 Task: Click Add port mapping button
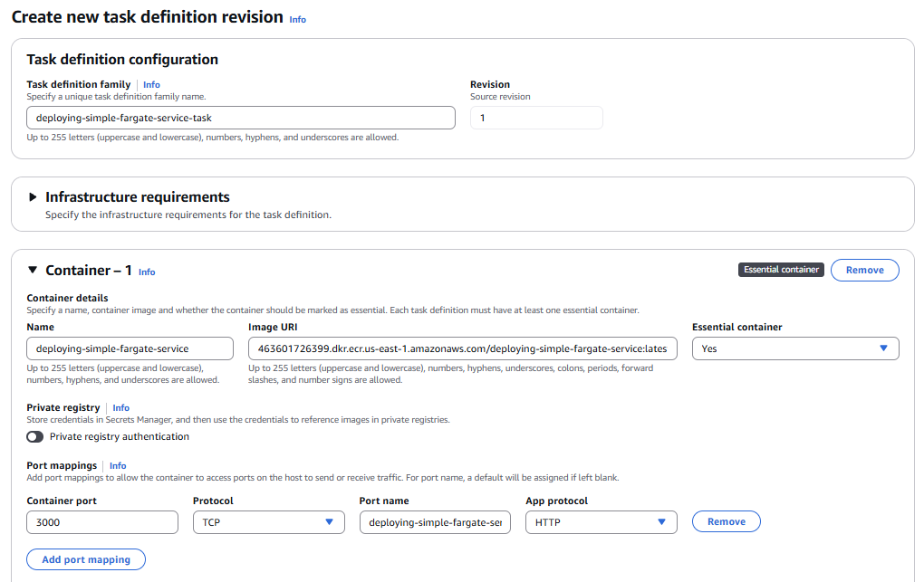tap(86, 559)
